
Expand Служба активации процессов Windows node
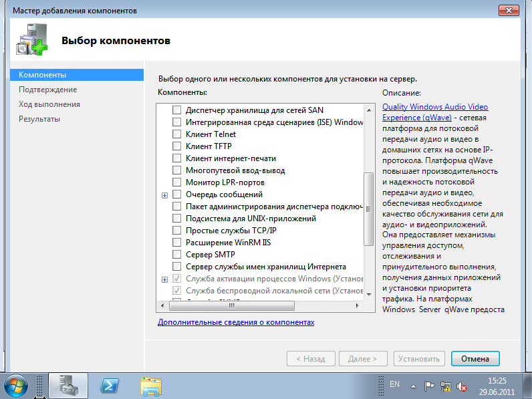tap(164, 279)
